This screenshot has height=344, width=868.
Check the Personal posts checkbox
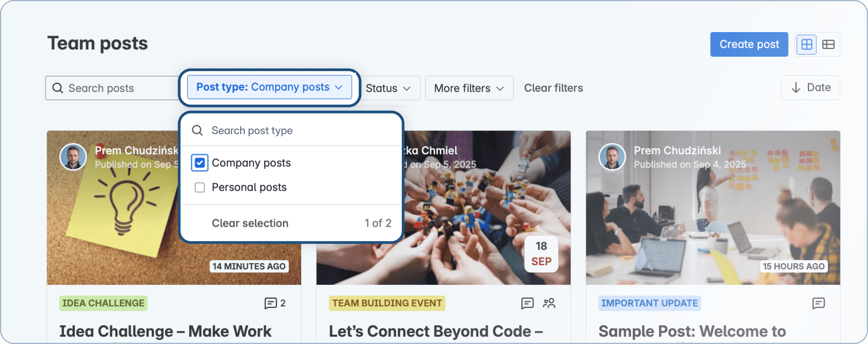(199, 188)
